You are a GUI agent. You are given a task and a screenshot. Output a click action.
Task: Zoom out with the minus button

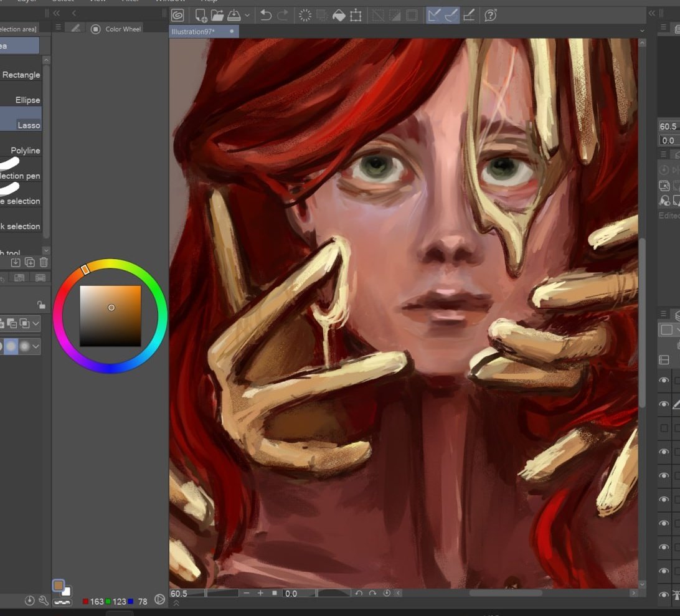point(247,593)
